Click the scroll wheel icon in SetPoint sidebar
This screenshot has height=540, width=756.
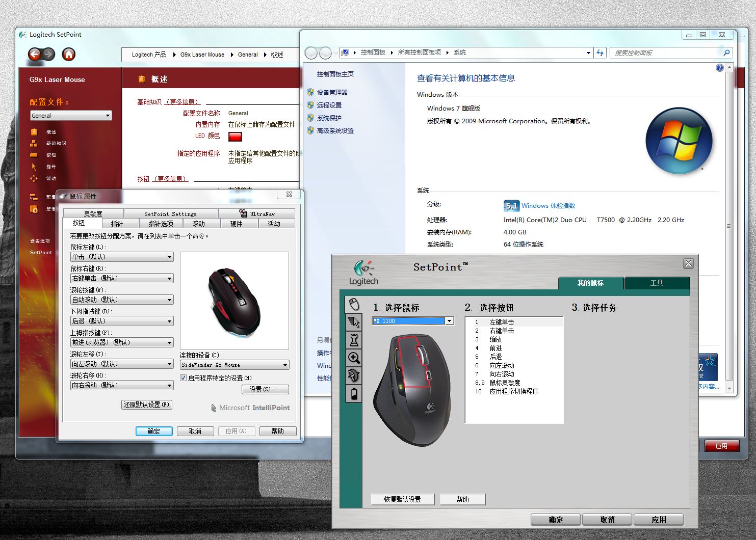pos(354,375)
